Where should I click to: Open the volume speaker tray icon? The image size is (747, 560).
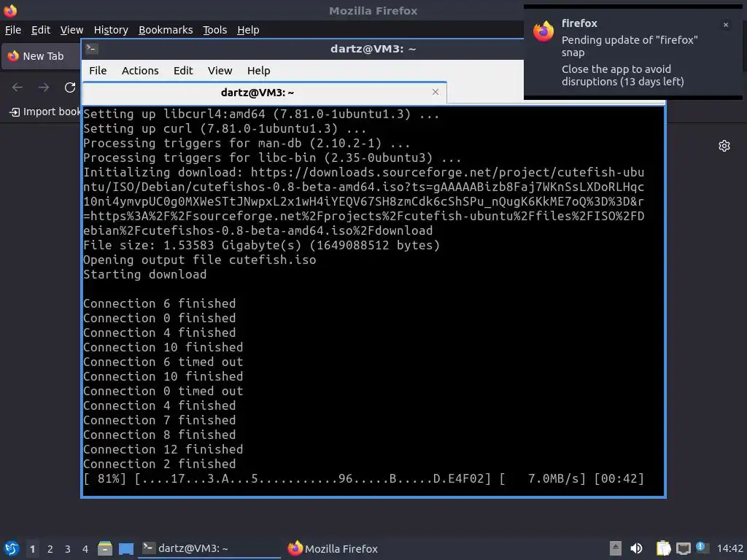[636, 548]
